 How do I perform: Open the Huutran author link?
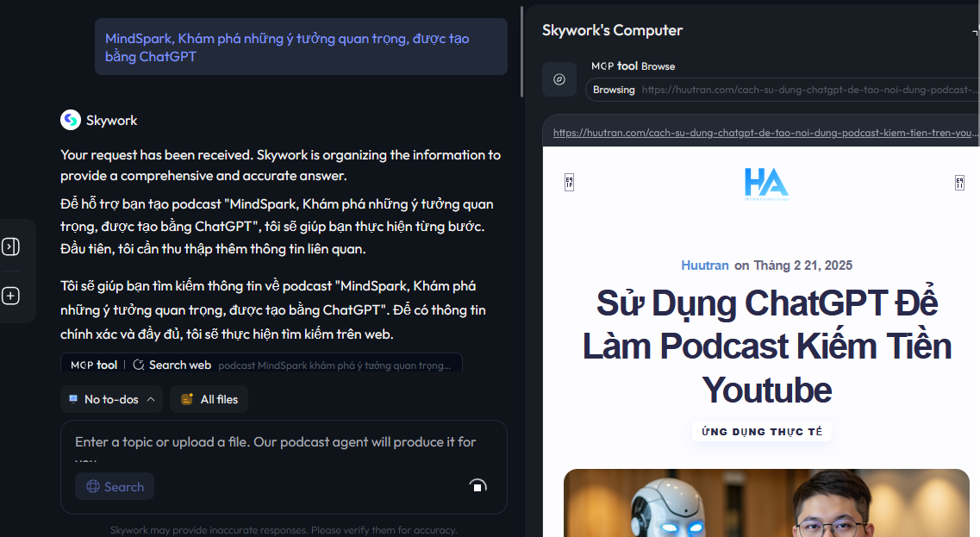point(705,265)
